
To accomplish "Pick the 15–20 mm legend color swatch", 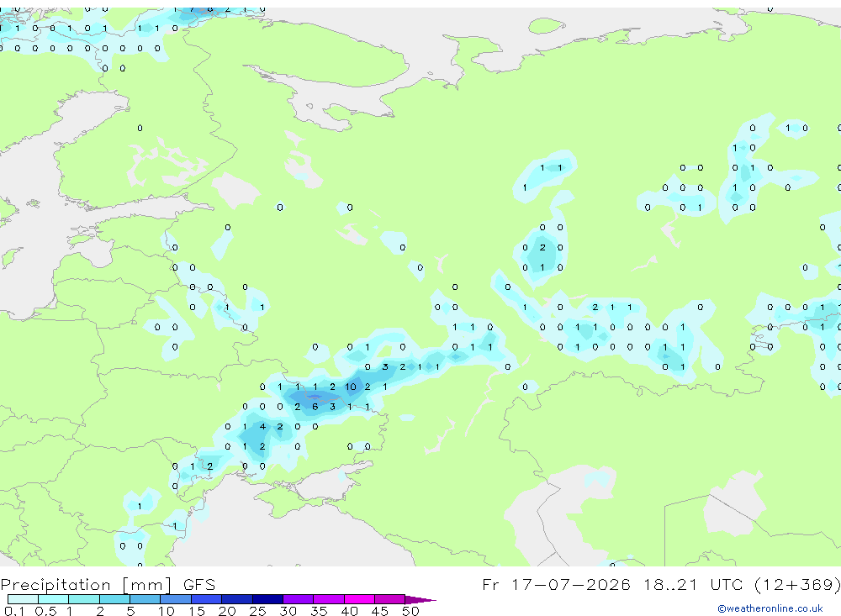I will (x=207, y=599).
